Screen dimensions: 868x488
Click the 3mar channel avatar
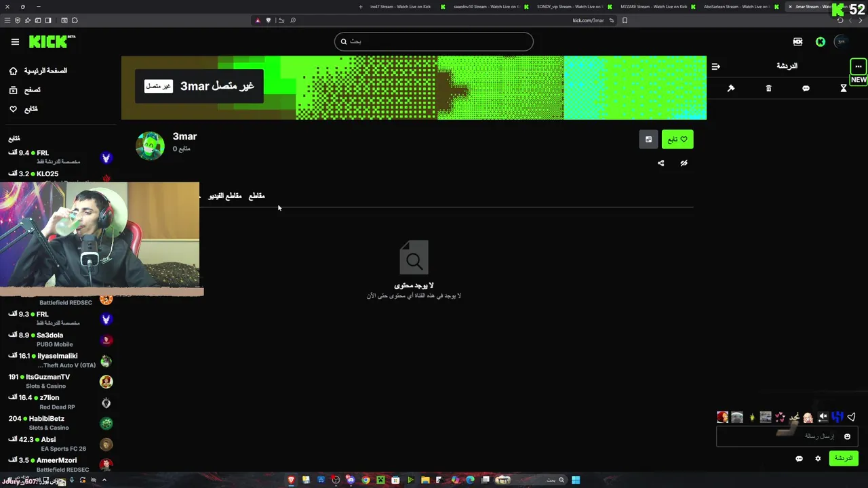150,146
